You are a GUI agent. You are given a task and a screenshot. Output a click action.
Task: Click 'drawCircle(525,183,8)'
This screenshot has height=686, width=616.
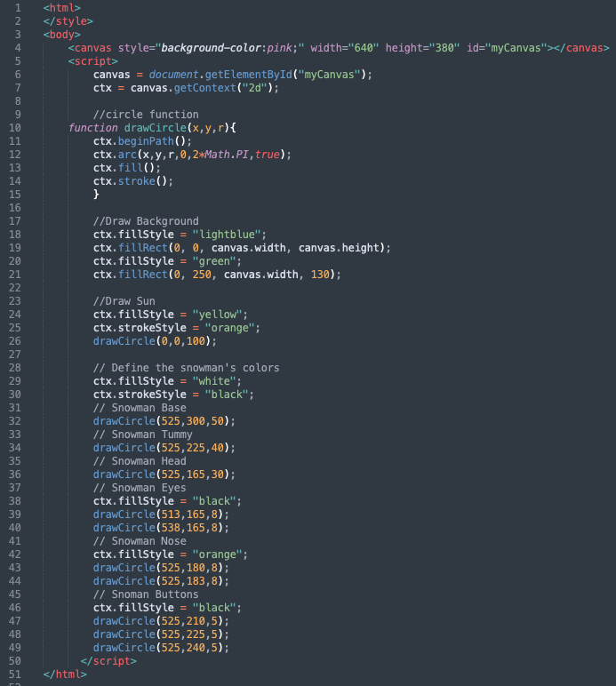pos(158,581)
